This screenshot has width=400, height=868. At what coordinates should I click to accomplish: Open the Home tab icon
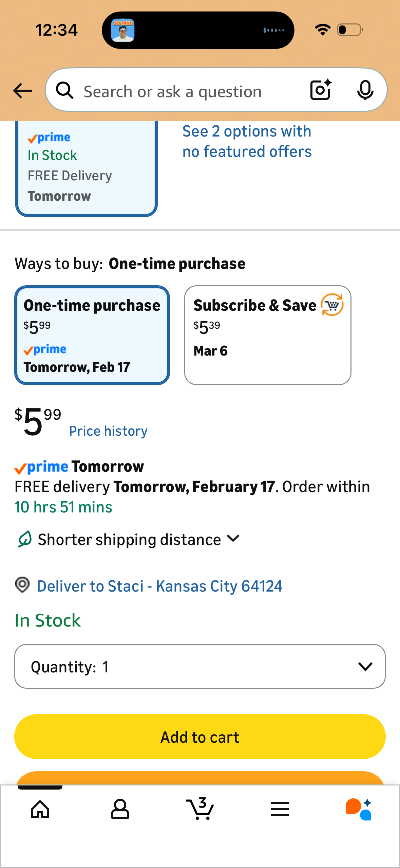(40, 809)
